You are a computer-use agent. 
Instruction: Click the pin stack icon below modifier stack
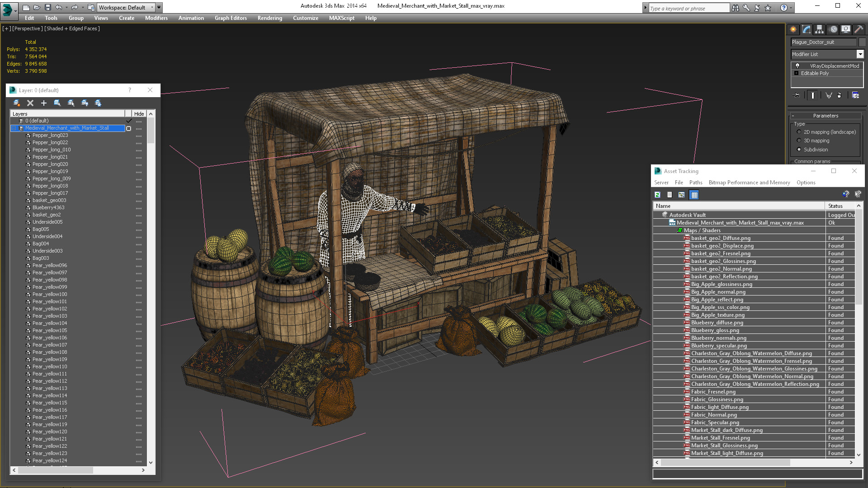pyautogui.click(x=797, y=95)
